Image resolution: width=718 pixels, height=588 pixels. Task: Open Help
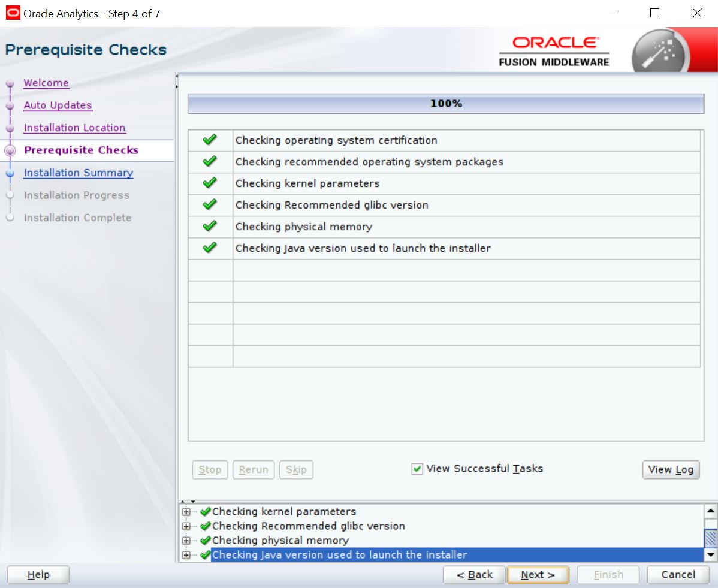click(38, 575)
